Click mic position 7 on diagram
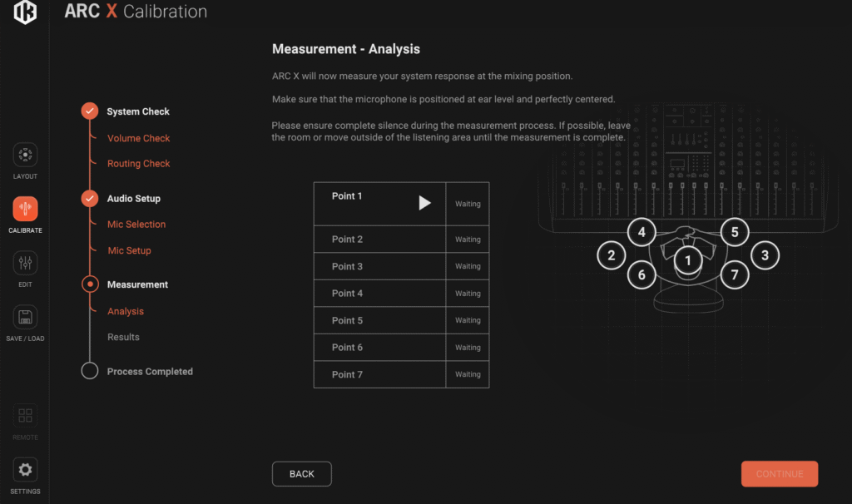This screenshot has width=852, height=504. tap(735, 274)
